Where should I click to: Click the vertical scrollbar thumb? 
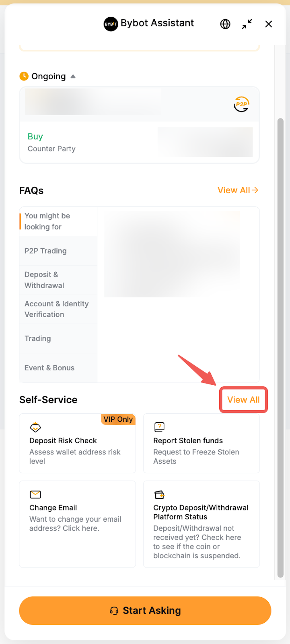click(x=280, y=346)
